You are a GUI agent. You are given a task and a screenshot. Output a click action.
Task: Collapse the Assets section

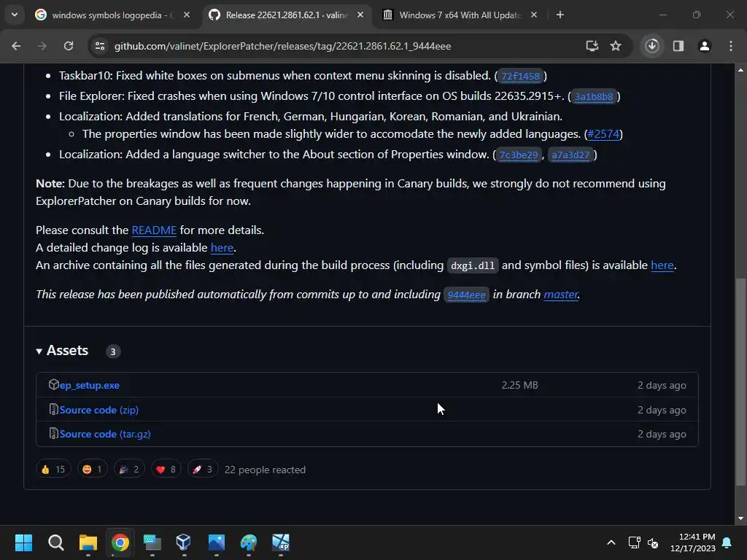[x=63, y=351]
